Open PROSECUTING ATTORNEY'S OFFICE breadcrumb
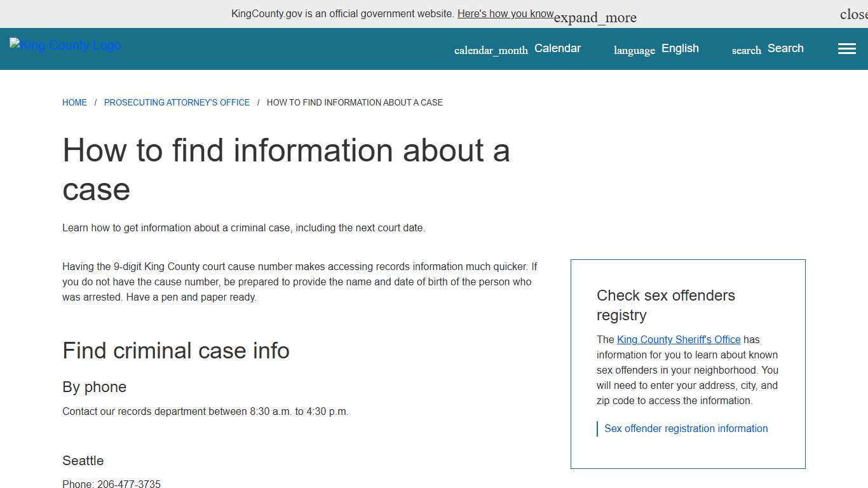 click(177, 102)
